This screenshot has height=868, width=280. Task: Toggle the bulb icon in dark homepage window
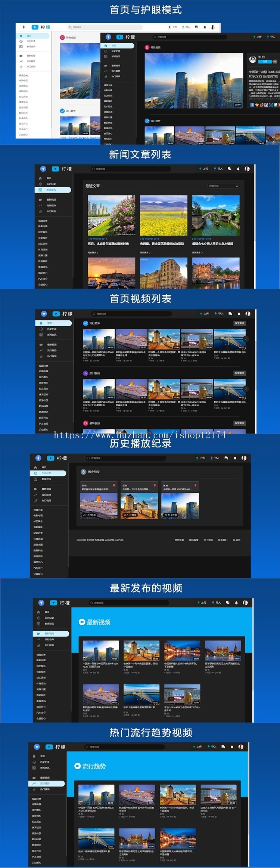click(x=108, y=37)
